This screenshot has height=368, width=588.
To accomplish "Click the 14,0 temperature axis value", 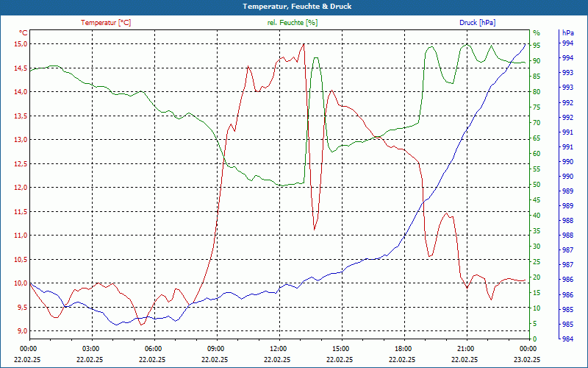I will (x=21, y=92).
